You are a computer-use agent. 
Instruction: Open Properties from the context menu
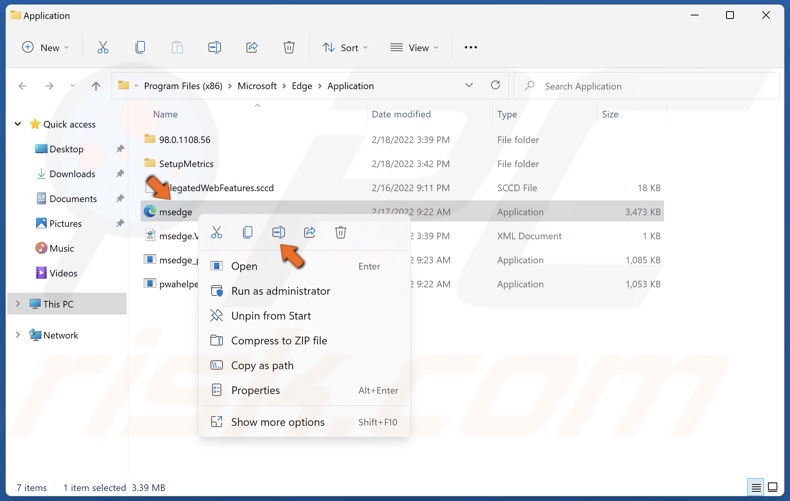[304, 390]
